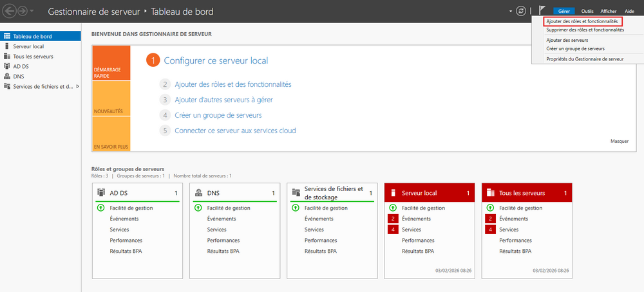Select the NOUVEAUTÉS welcome panel section

pos(111,98)
